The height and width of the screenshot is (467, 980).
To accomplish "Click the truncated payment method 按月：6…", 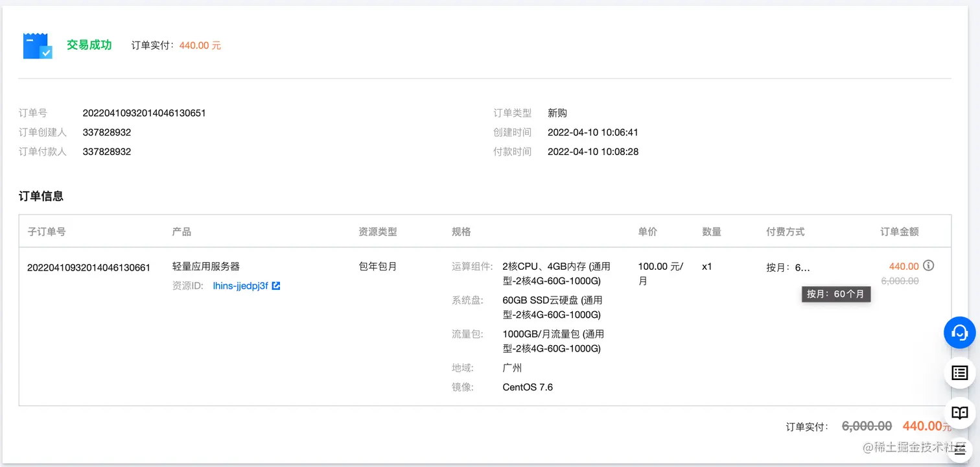I will coord(788,267).
